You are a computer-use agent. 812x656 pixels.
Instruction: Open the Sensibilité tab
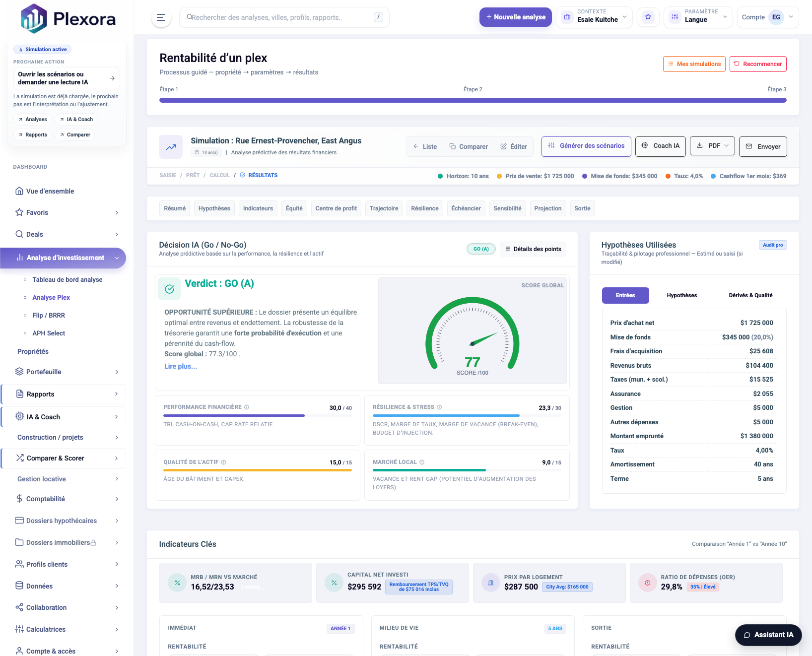507,208
